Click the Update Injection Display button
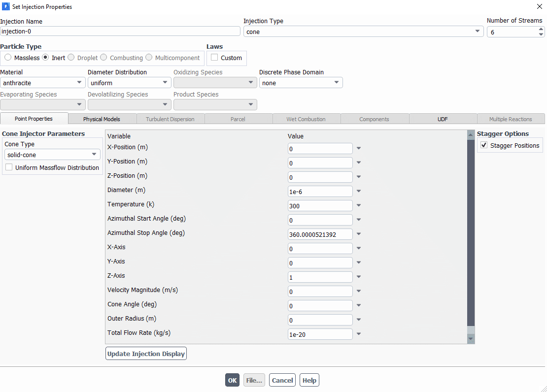The height and width of the screenshot is (392, 547). (146, 354)
